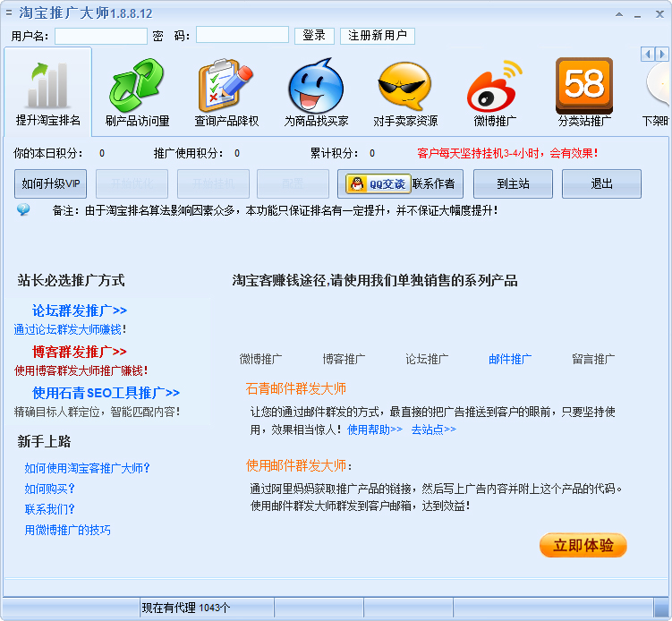Click the 登录 button

coord(314,36)
